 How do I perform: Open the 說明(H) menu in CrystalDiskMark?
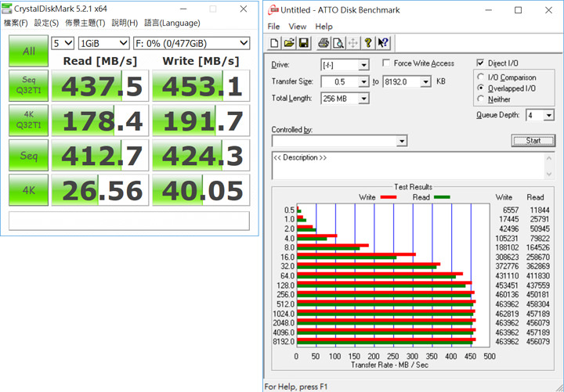pos(125,23)
